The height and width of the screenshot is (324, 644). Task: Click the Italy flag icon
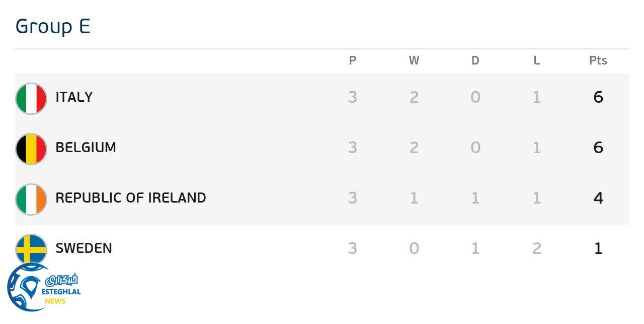(31, 99)
